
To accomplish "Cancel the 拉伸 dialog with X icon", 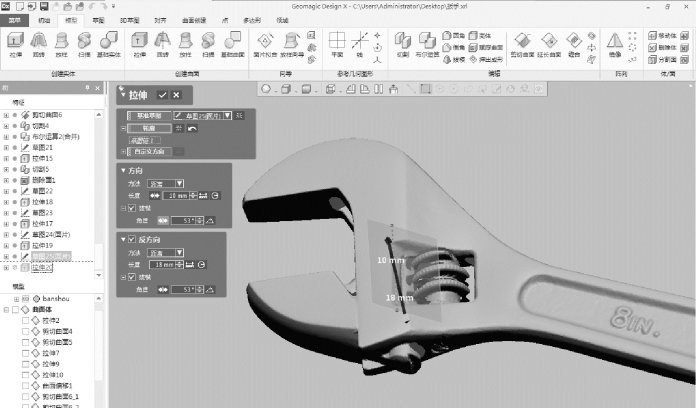I will pos(177,94).
